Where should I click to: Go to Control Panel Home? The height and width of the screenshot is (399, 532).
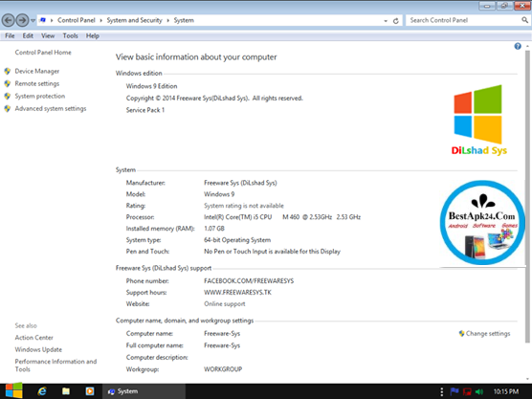click(x=43, y=53)
